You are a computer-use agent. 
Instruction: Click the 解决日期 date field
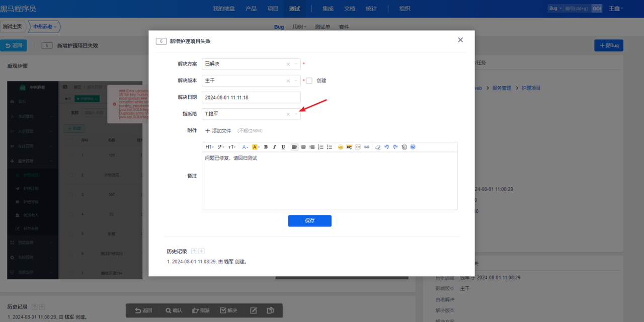tap(251, 98)
